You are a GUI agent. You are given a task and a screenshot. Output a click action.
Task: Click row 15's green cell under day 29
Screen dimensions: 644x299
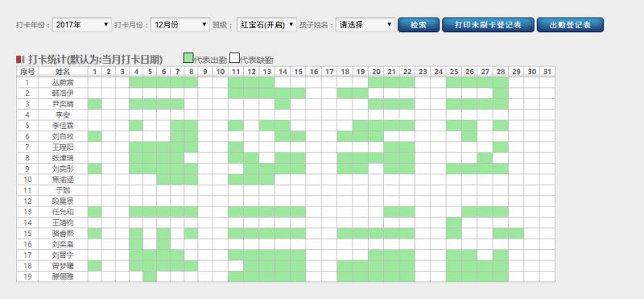coord(516,233)
